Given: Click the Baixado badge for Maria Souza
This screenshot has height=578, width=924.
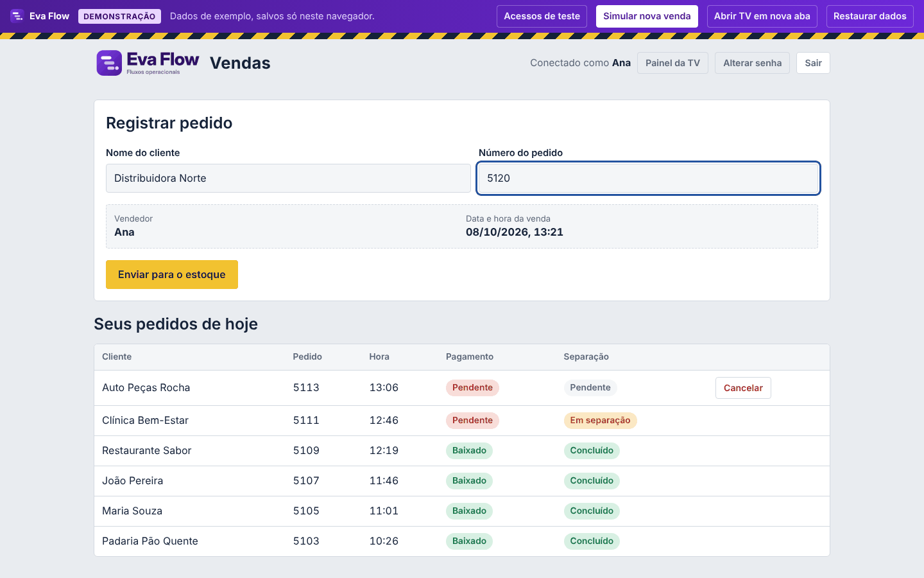Looking at the screenshot, I should coord(469,511).
